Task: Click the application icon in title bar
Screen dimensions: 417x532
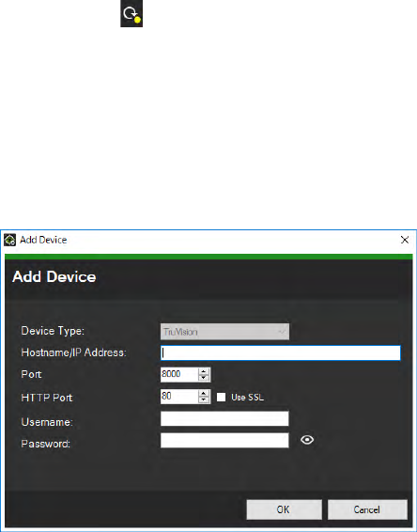Action: point(9,240)
